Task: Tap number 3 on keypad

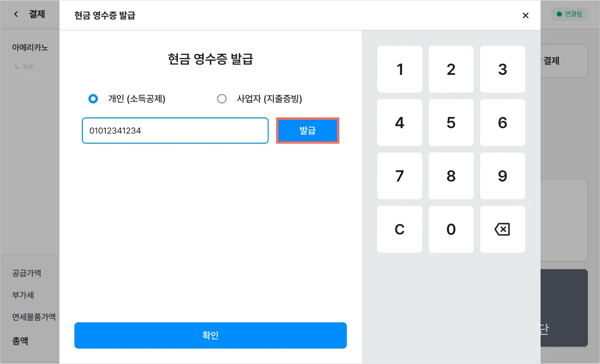Action: (x=502, y=69)
